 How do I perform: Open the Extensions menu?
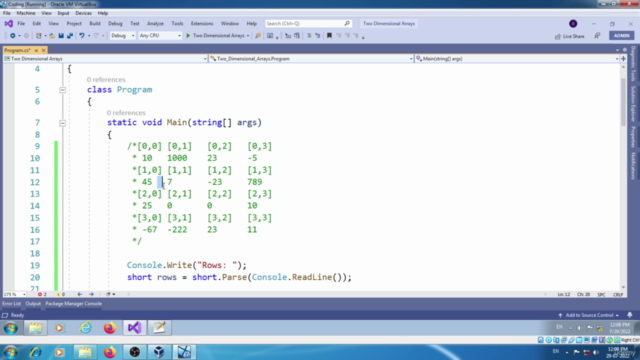coord(202,24)
